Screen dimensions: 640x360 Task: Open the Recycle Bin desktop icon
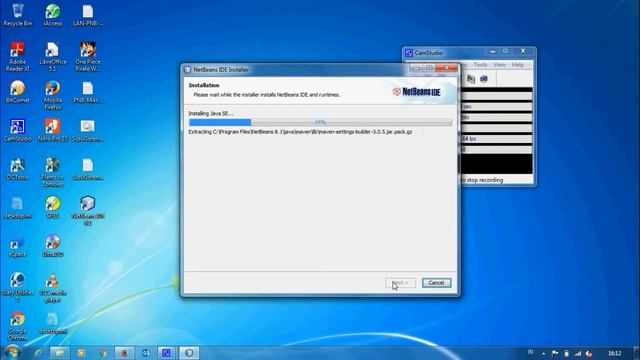click(x=18, y=15)
